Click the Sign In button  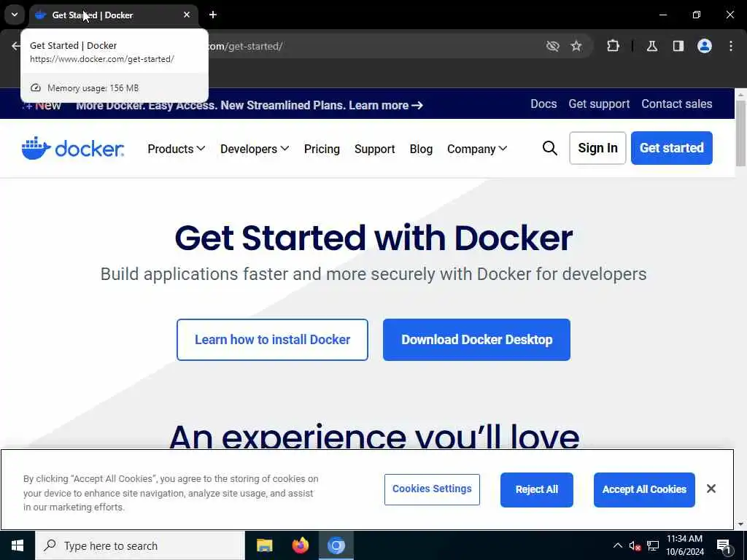[x=597, y=148]
